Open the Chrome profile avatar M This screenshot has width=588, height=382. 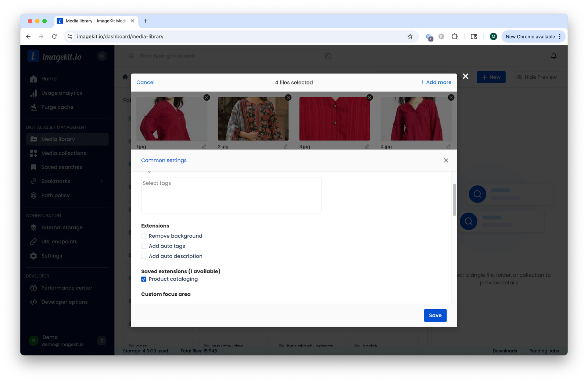[x=494, y=36]
